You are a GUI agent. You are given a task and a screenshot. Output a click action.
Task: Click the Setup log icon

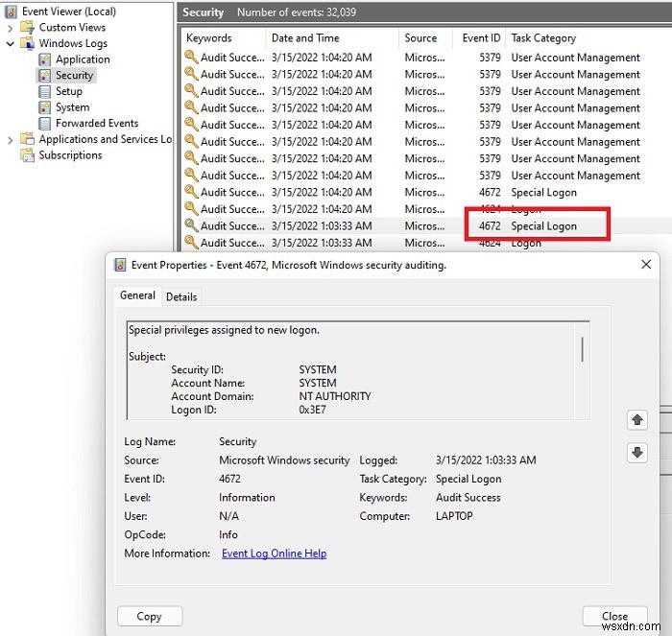pyautogui.click(x=44, y=91)
